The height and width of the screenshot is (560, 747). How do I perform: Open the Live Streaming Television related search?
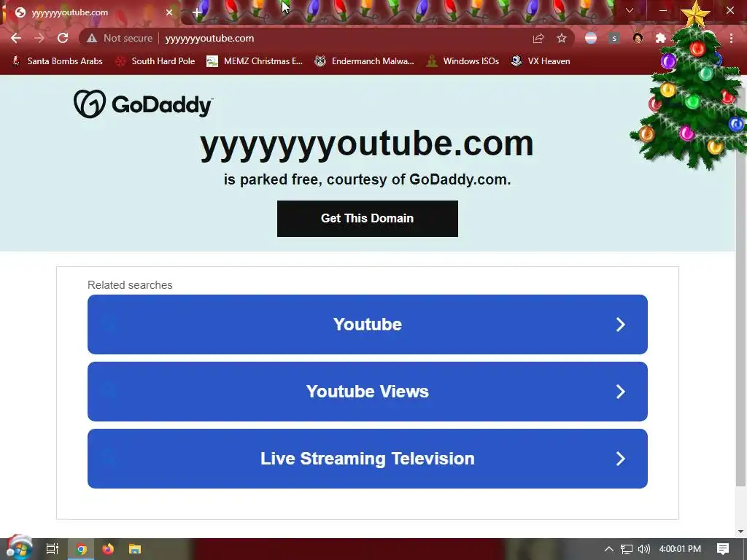click(368, 459)
